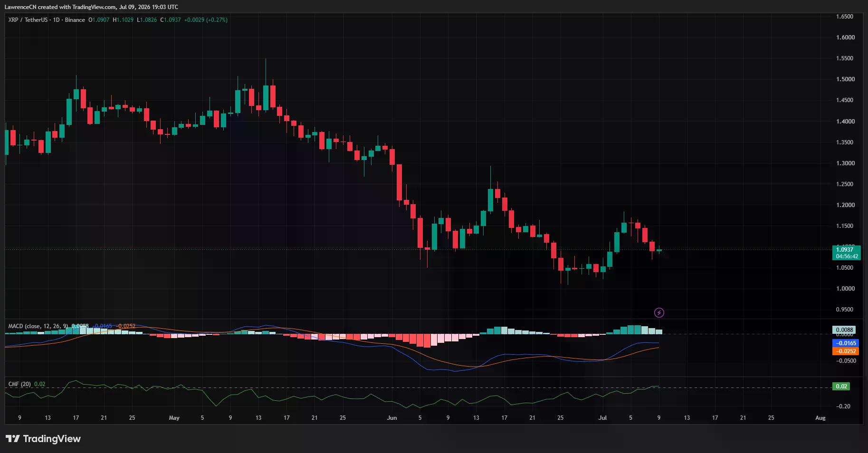Click the Jul label on the date axis
This screenshot has width=868, height=453.
[602, 418]
